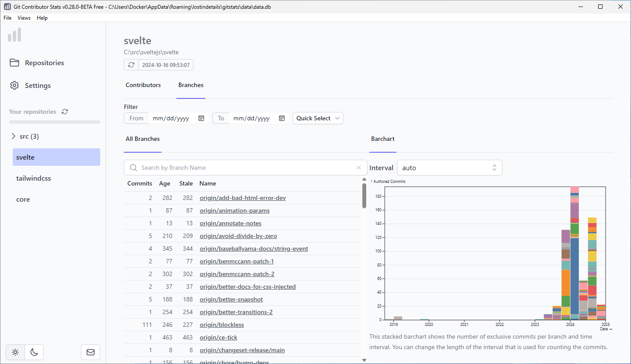Click the mail envelope feedback button
This screenshot has height=364, width=631.
pyautogui.click(x=91, y=352)
